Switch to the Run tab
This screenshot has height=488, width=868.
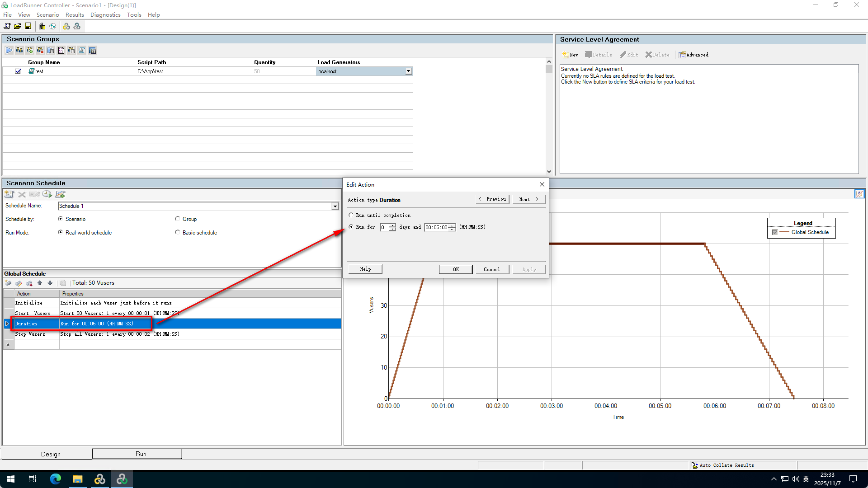pos(141,454)
